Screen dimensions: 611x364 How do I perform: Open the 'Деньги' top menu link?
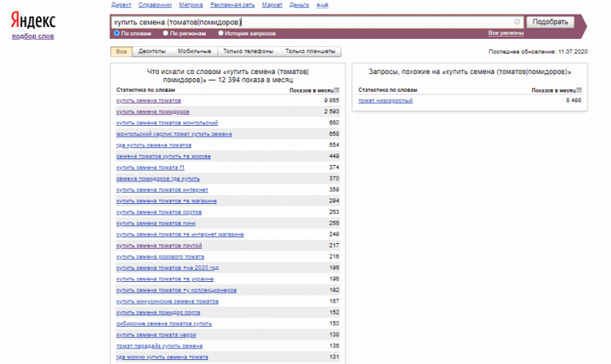pyautogui.click(x=299, y=5)
